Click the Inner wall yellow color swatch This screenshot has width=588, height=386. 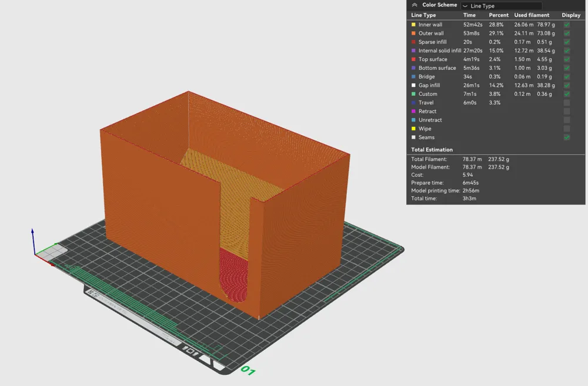413,24
